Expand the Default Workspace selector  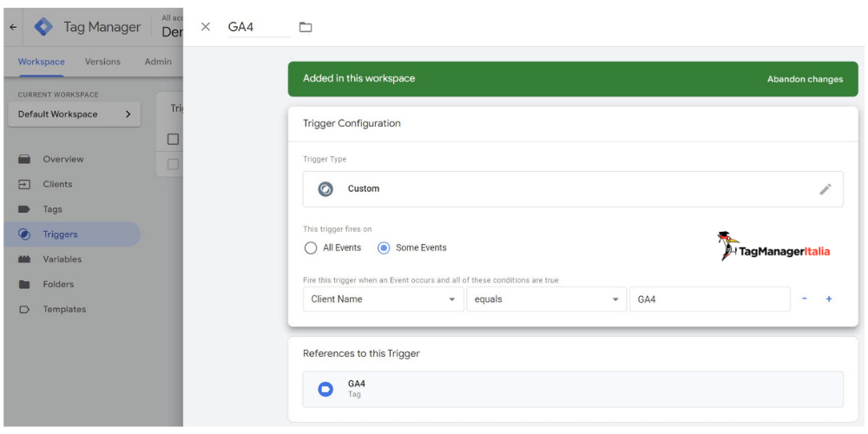74,114
